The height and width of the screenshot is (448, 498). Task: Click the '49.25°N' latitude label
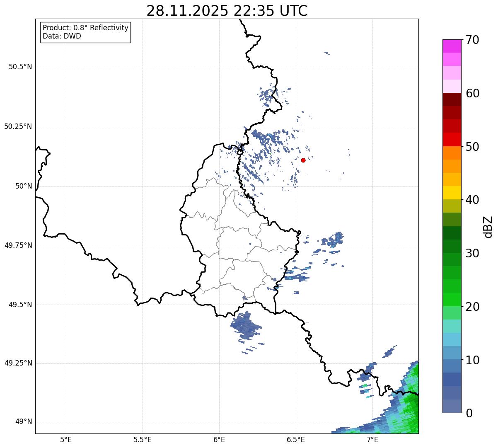18,363
